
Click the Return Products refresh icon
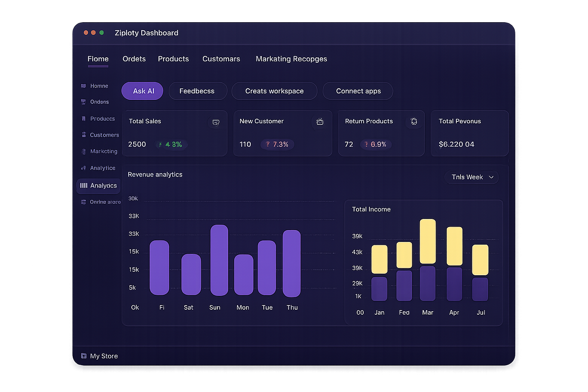point(414,121)
